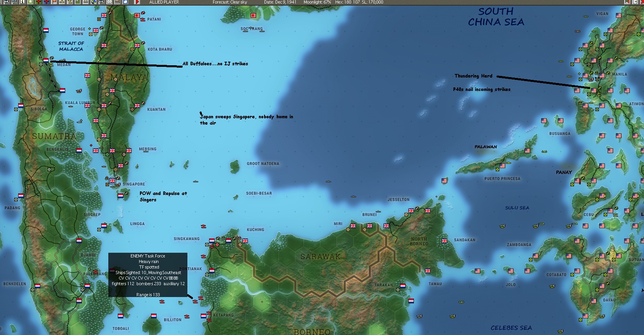This screenshot has width=644, height=335.
Task: Select the Dutch base flag at Lingga
Action: click(x=104, y=225)
